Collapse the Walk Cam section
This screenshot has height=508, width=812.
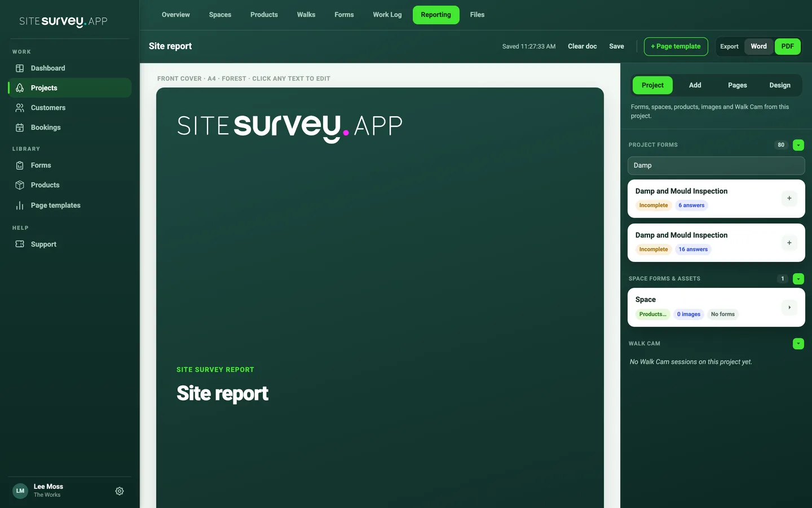(x=798, y=344)
